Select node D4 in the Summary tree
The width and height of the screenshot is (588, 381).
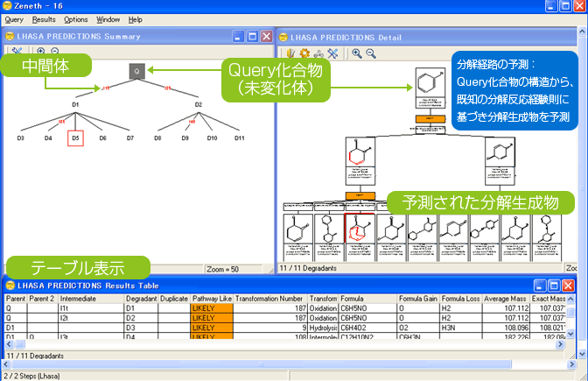[x=48, y=138]
